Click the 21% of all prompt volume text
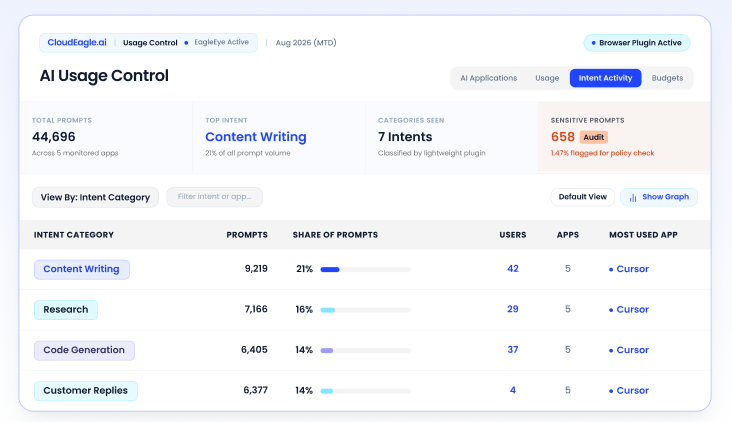Viewport: 732px width, 422px height. pos(247,153)
